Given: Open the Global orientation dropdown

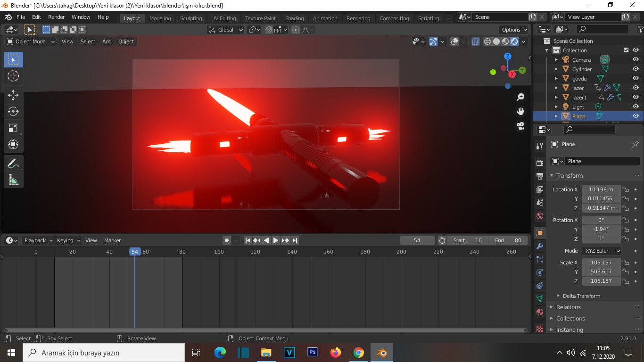Looking at the screenshot, I should pos(225,30).
